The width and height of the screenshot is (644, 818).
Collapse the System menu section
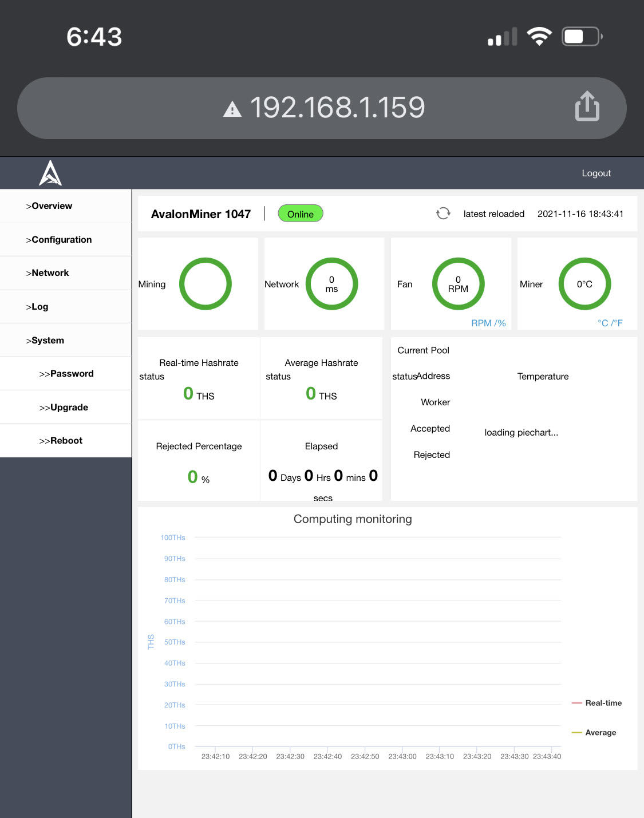coord(66,341)
